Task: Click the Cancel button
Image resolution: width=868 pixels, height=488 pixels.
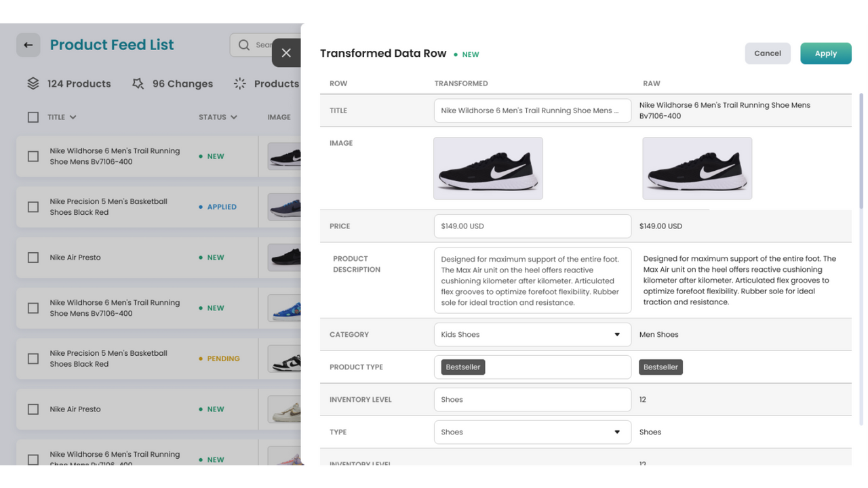Action: pos(768,54)
